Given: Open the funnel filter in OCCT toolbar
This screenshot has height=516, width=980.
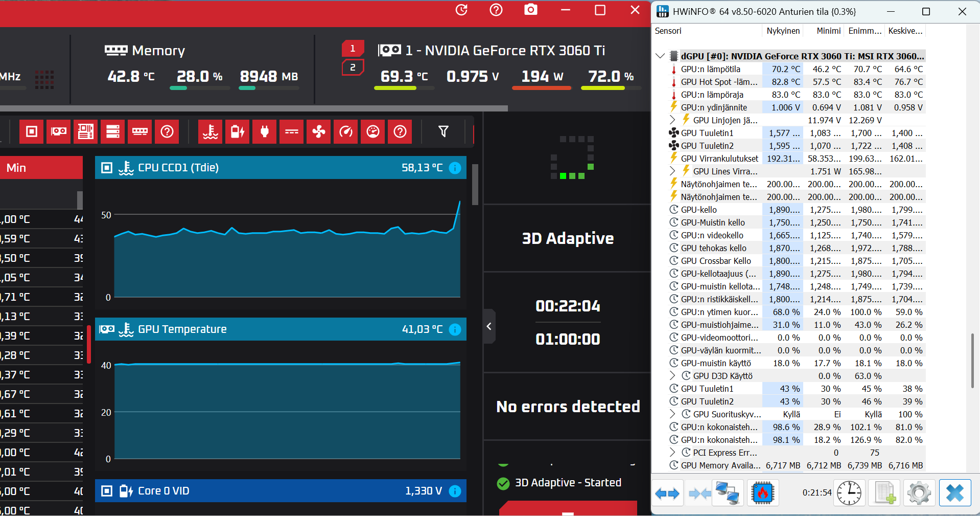Looking at the screenshot, I should pos(444,132).
